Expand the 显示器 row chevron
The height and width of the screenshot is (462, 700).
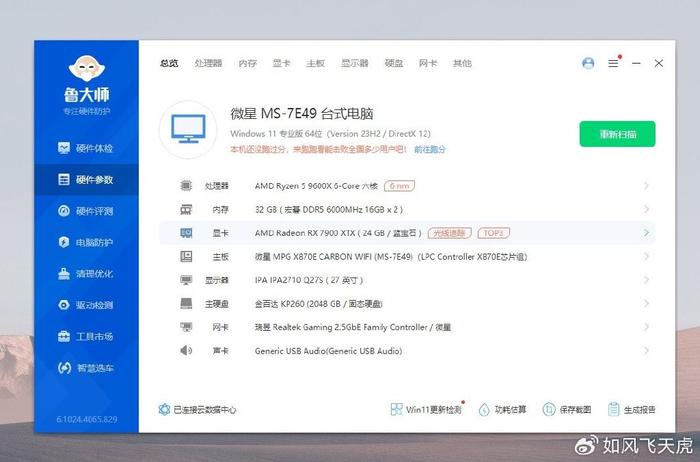646,280
